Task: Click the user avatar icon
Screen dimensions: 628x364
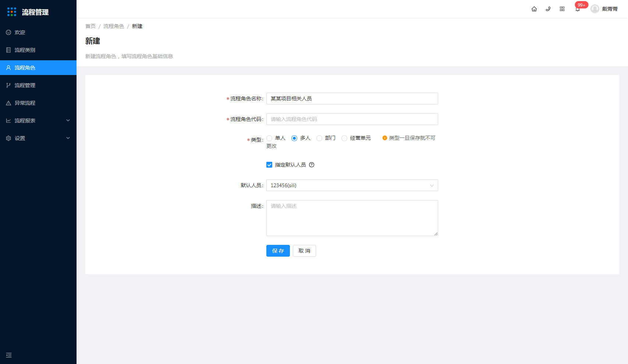Action: point(595,9)
